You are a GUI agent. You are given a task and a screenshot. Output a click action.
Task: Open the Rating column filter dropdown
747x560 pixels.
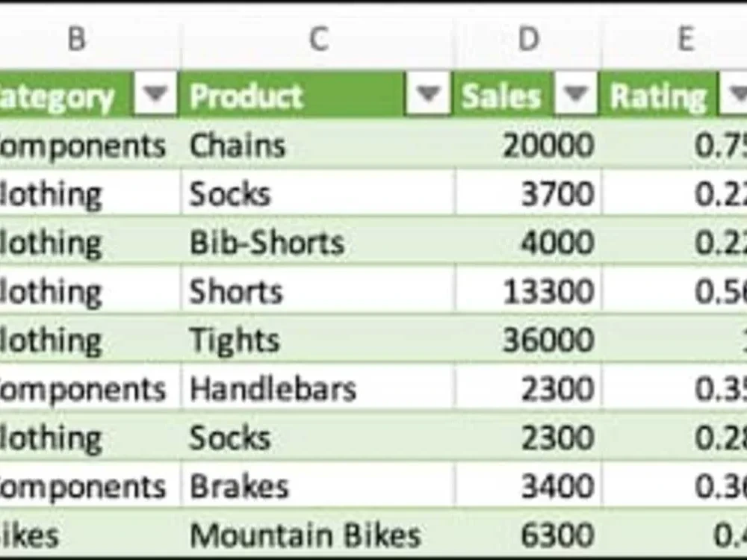point(735,95)
